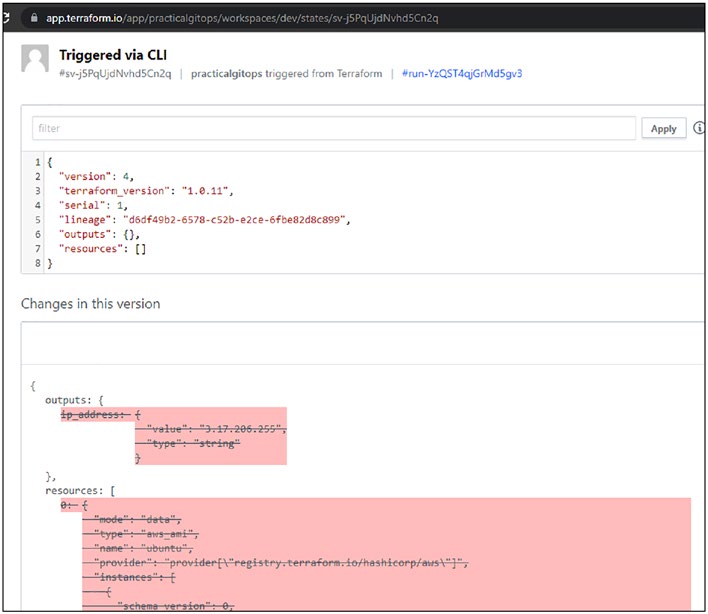Click the removed "name": "ubuntu" line

[138, 548]
